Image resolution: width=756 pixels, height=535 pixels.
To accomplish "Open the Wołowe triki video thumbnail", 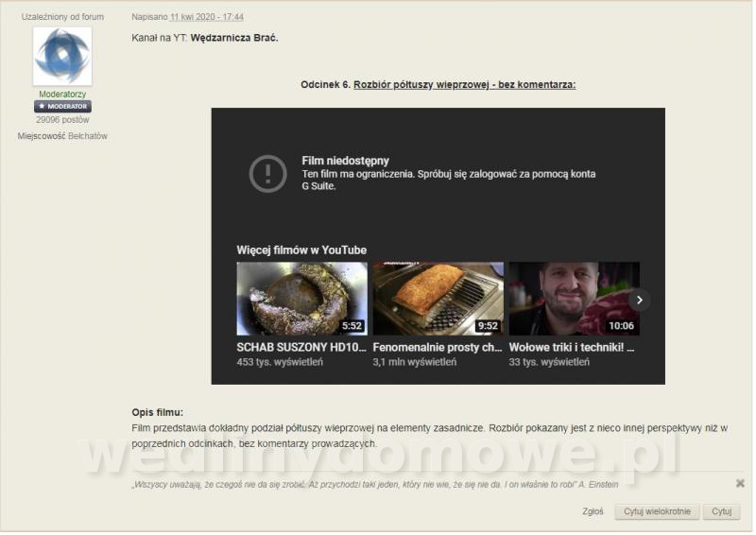I will point(567,299).
